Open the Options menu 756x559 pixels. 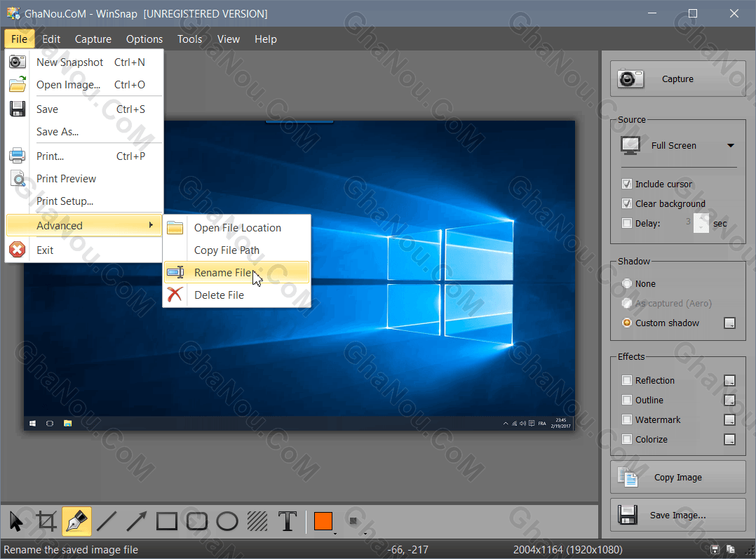pyautogui.click(x=144, y=39)
